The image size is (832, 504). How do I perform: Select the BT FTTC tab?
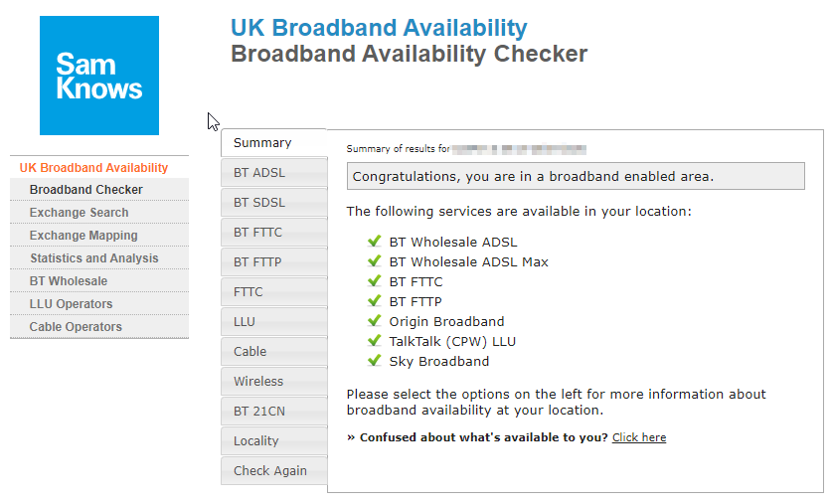273,233
